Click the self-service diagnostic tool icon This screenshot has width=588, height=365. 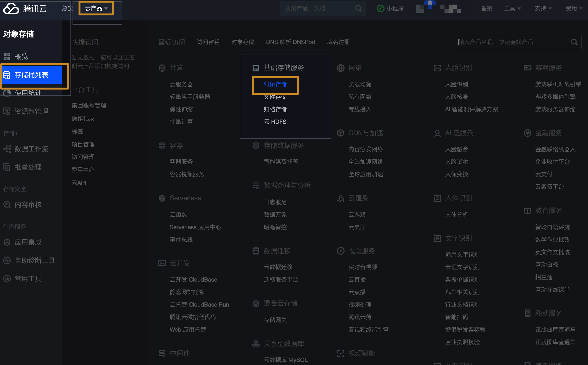(x=7, y=260)
